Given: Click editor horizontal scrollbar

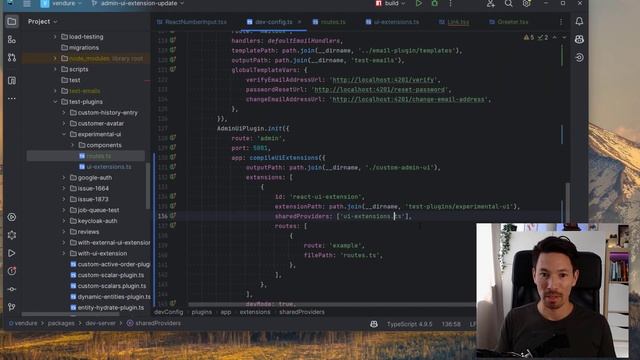Looking at the screenshot, I should pos(331,304).
